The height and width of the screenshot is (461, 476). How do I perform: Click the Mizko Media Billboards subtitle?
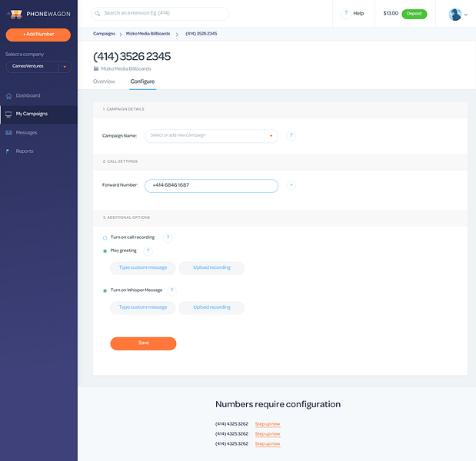[126, 69]
